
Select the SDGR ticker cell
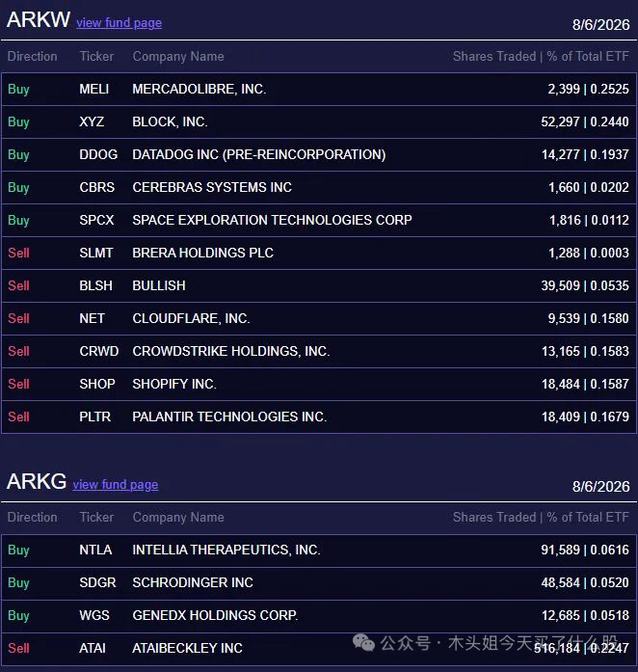(x=97, y=583)
